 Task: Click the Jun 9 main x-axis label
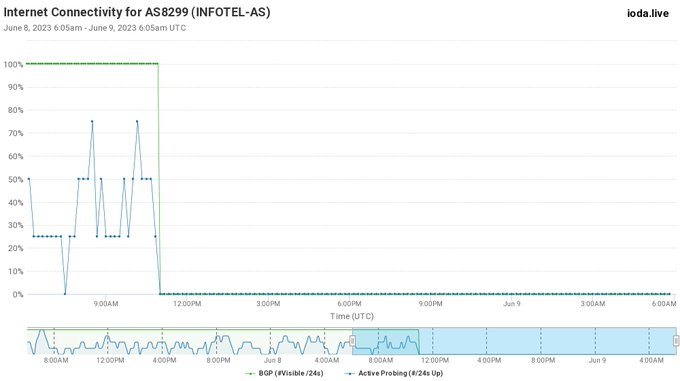(512, 304)
